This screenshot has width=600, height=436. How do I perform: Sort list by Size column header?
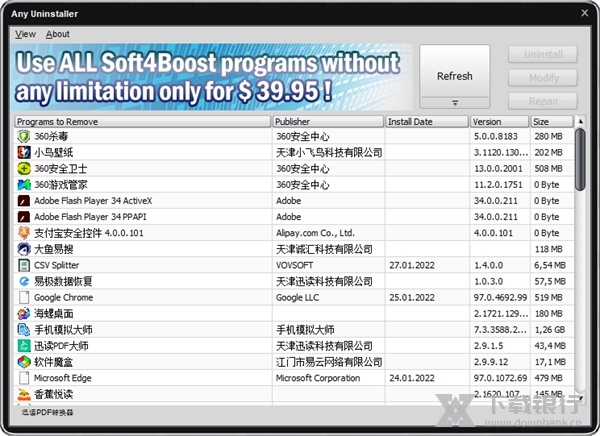(551, 121)
